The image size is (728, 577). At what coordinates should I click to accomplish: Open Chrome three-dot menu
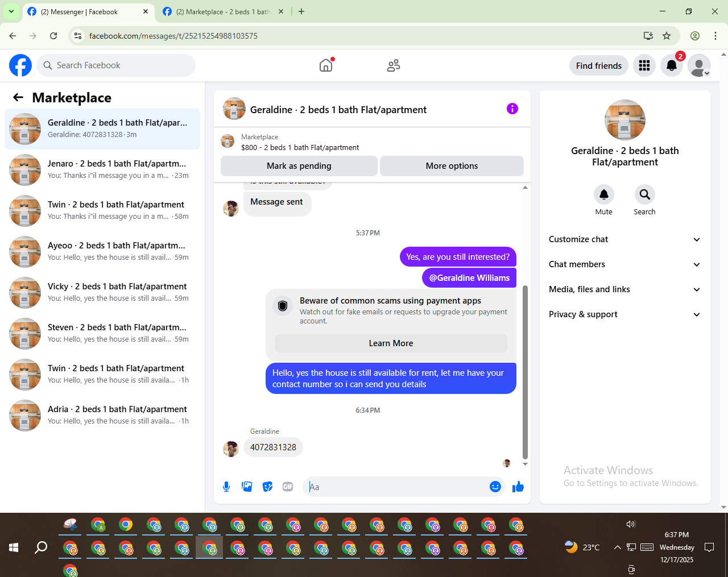(x=715, y=36)
